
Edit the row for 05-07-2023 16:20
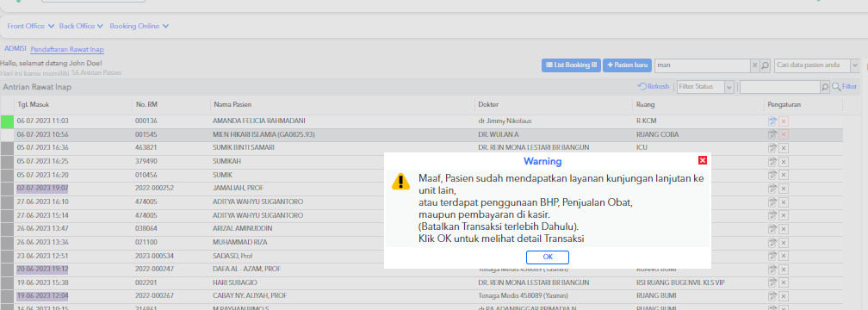[x=772, y=175]
